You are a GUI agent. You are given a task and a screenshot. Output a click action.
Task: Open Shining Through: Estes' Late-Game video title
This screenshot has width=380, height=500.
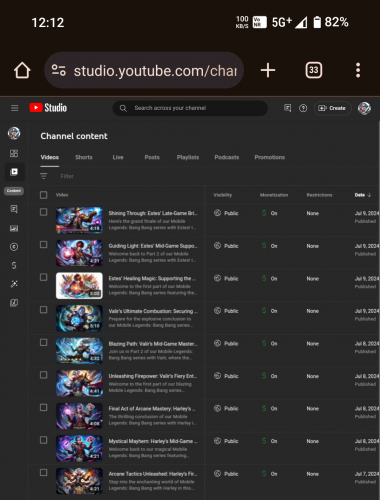(153, 213)
